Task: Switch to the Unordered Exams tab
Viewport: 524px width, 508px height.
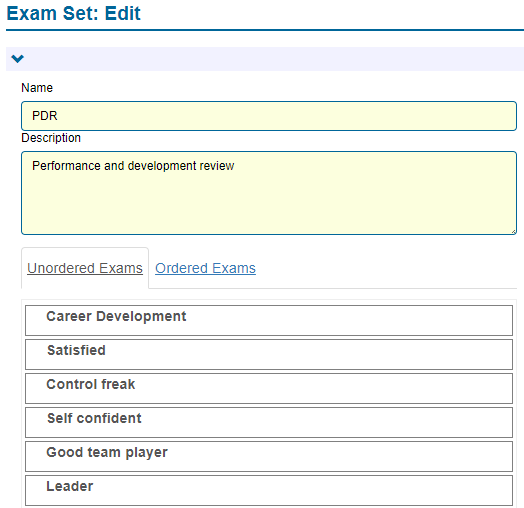Action: click(85, 268)
